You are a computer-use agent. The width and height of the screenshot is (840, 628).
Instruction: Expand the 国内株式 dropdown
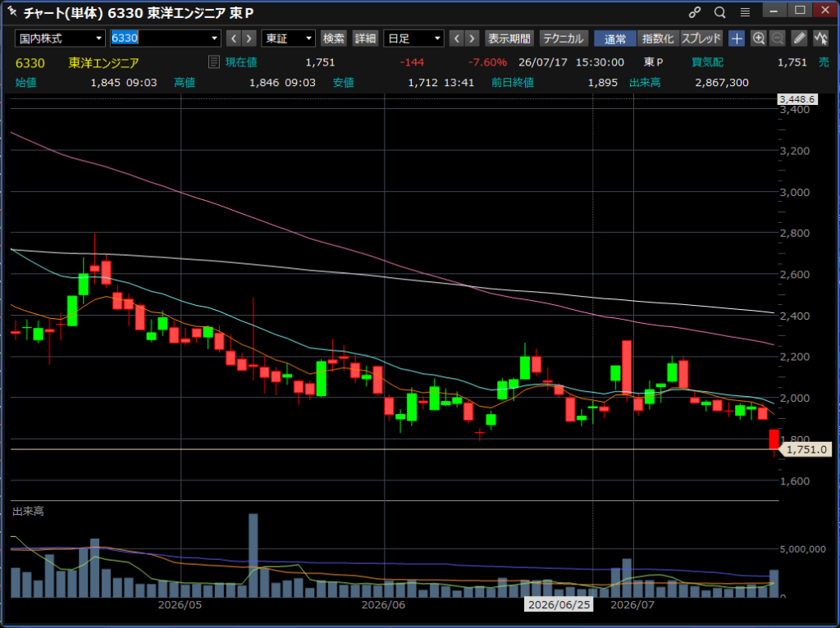click(60, 39)
